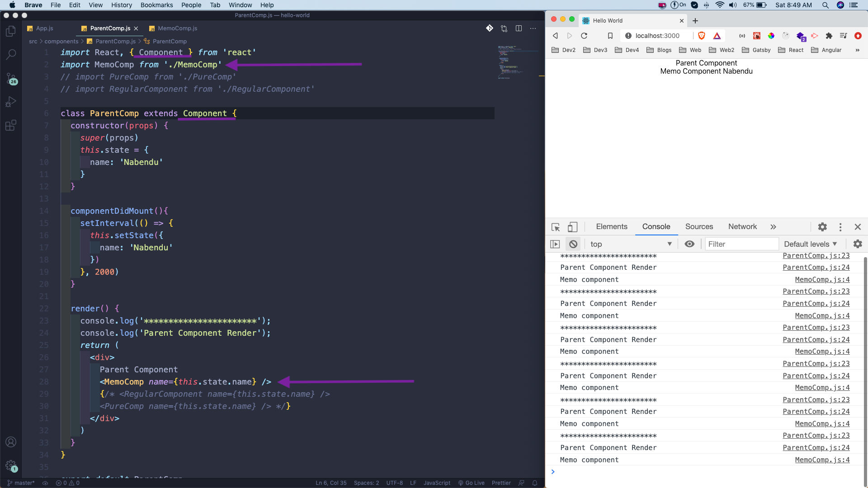Toggle live expression eye icon

point(689,244)
